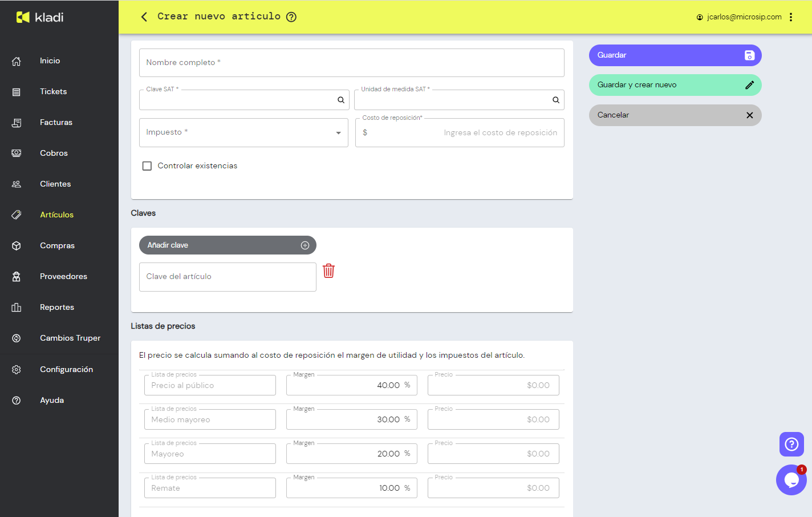Screen dimensions: 812x517
Task: Go to Proveedores section
Action: [63, 276]
